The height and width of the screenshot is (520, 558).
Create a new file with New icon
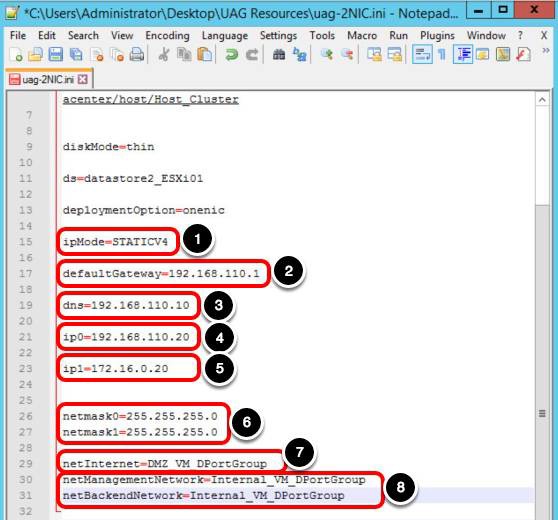(x=16, y=55)
